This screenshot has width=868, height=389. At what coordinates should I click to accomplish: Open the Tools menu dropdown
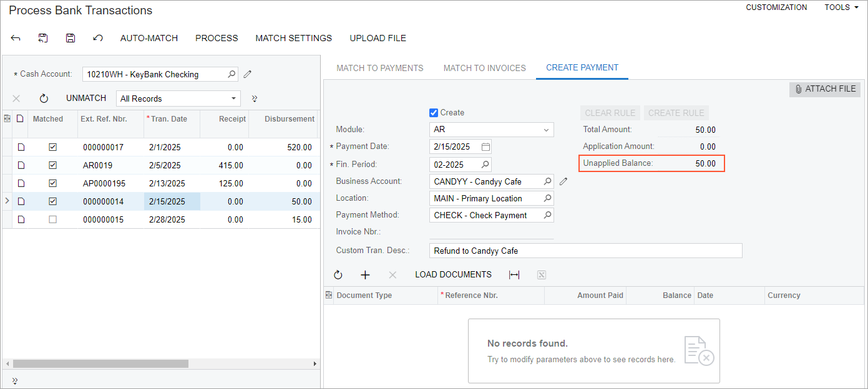point(837,7)
